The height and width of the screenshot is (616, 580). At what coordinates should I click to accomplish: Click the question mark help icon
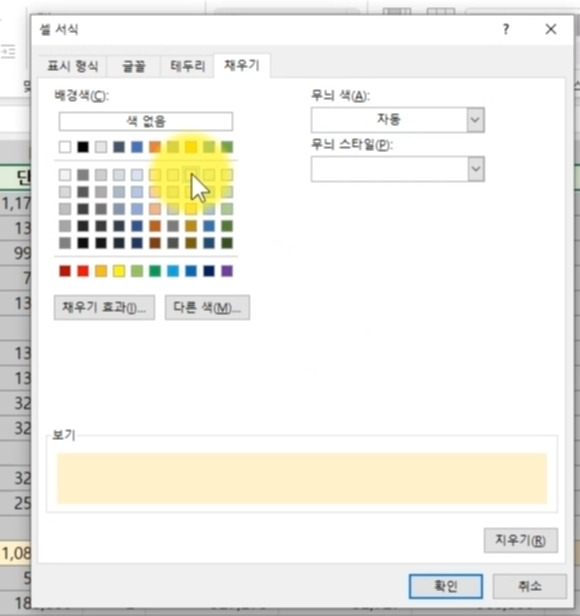pos(506,29)
